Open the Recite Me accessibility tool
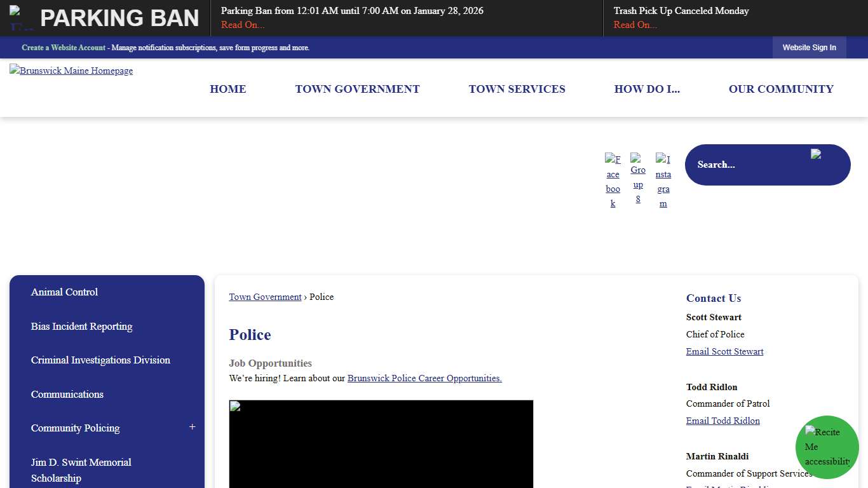The width and height of the screenshot is (868, 488). 827,447
